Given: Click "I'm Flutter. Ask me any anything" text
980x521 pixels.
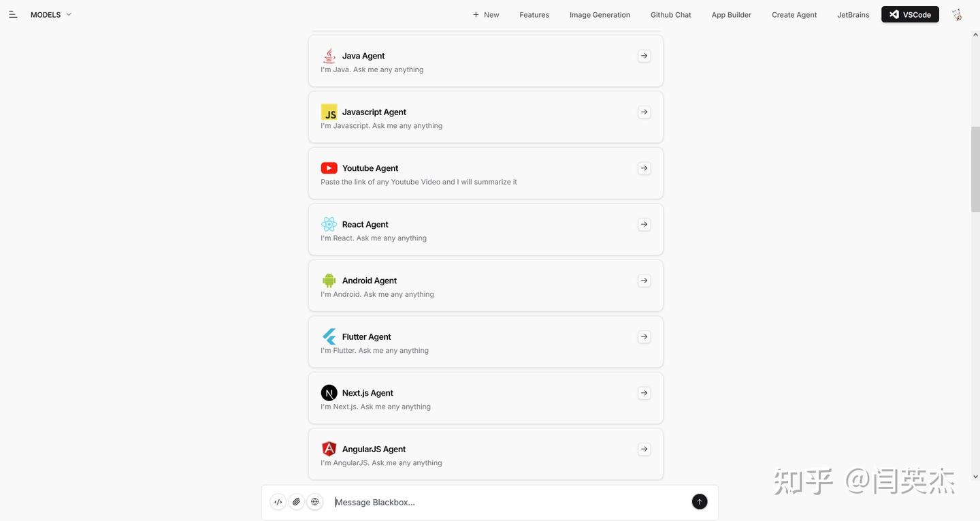Looking at the screenshot, I should coord(375,351).
